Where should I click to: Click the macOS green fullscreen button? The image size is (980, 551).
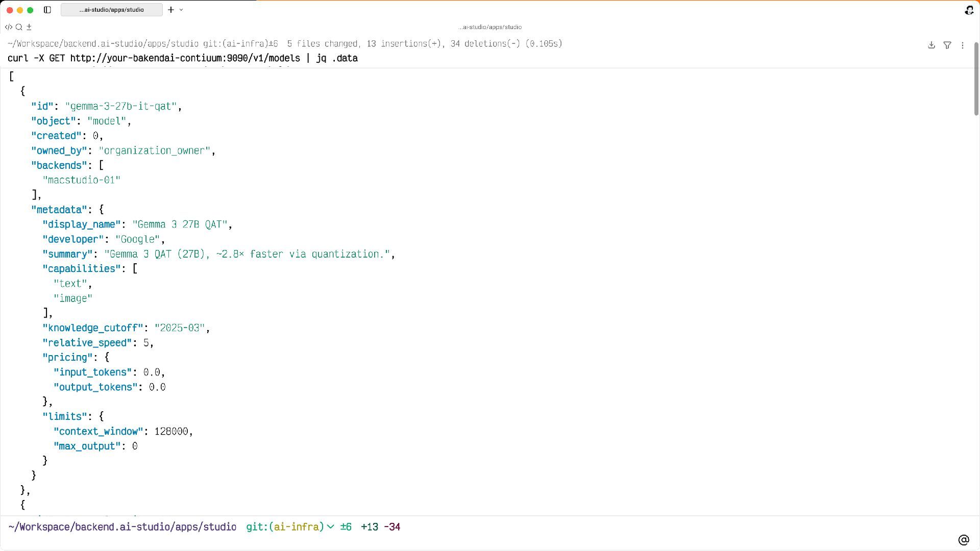coord(30,10)
